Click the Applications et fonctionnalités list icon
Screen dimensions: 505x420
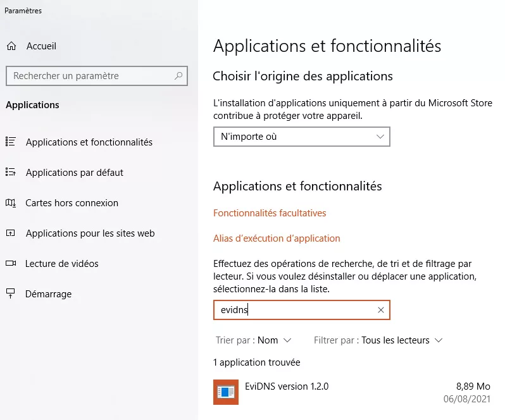point(10,142)
